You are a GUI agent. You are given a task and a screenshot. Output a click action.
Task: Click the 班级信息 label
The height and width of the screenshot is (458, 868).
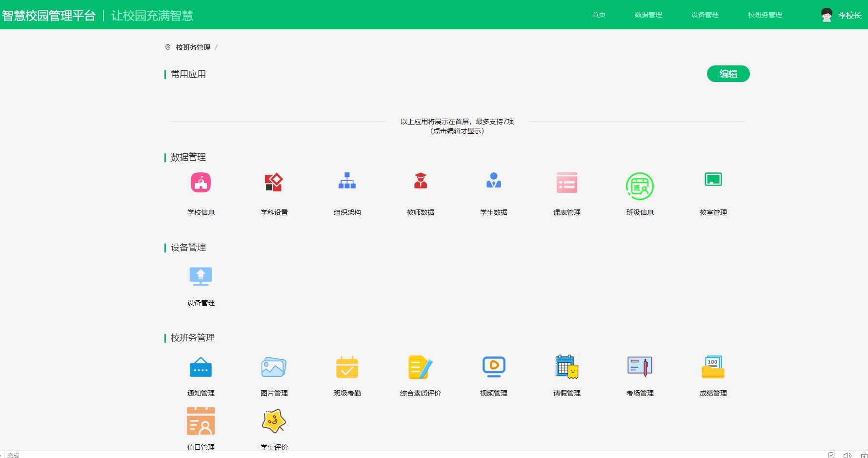[640, 212]
